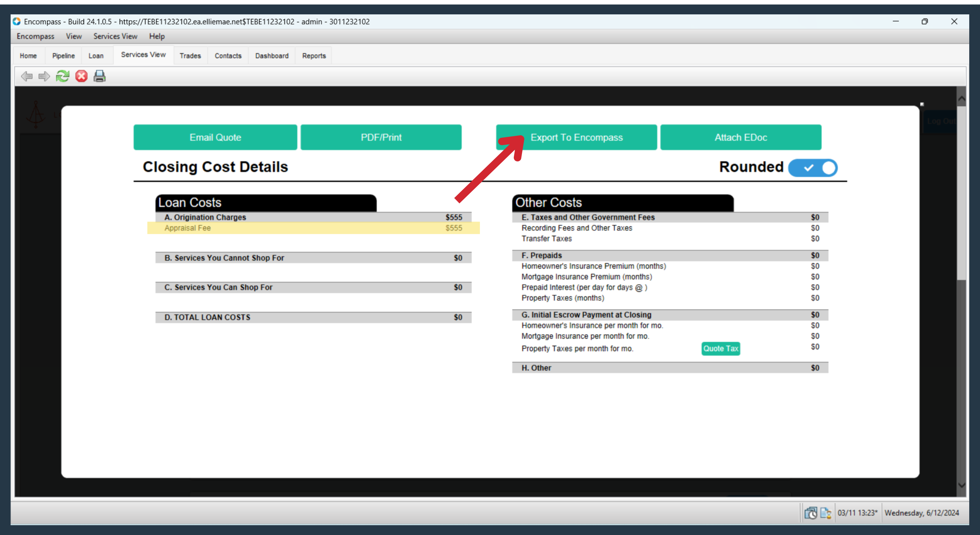Image resolution: width=980 pixels, height=535 pixels.
Task: Click G. Initial Escrow Payment at Closing
Action: pos(670,315)
